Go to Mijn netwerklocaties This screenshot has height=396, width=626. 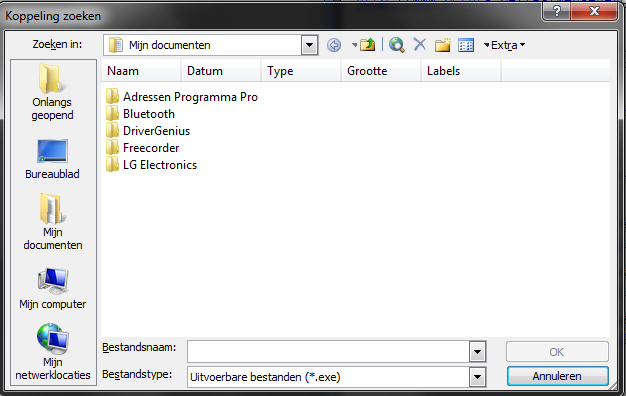[53, 352]
